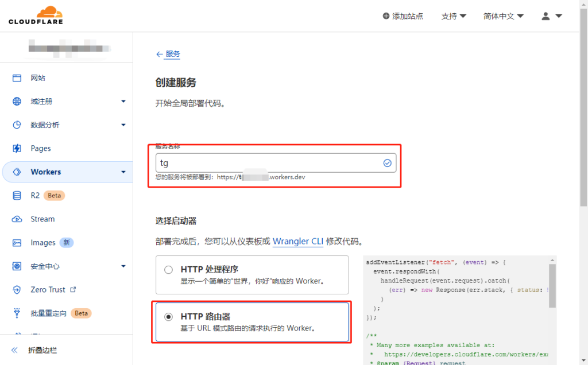The height and width of the screenshot is (365, 588).
Task: Collapse sidebar using 折叠边栏
Action: 34,350
